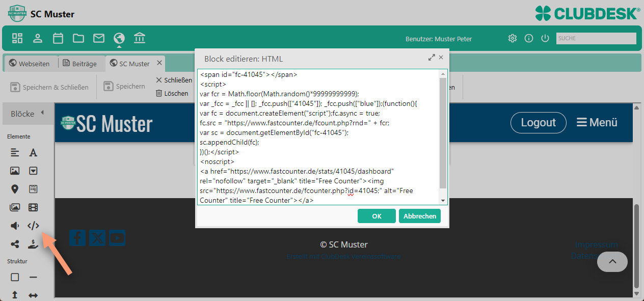Open the globe website icon
Screen dimensions: 644x301
(x=119, y=38)
